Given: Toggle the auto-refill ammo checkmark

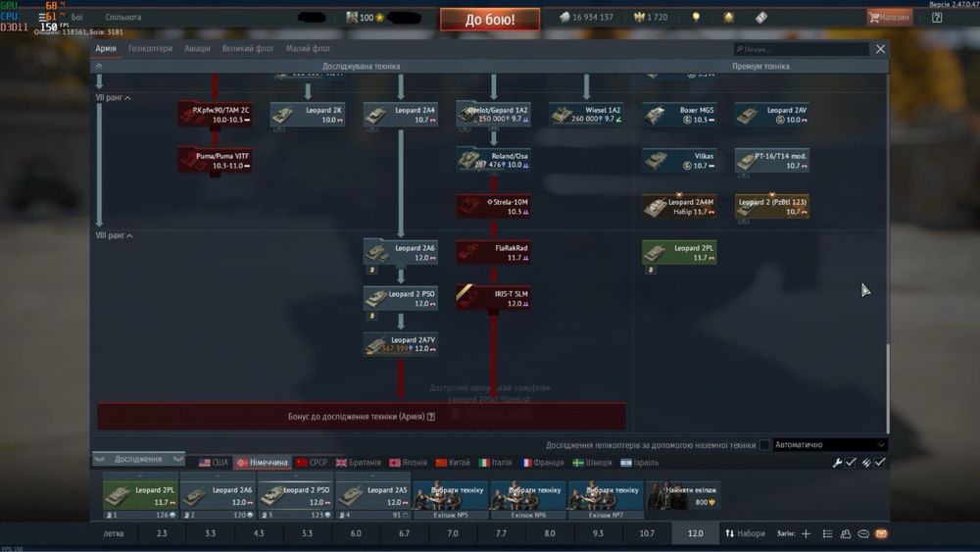Looking at the screenshot, I should point(880,463).
